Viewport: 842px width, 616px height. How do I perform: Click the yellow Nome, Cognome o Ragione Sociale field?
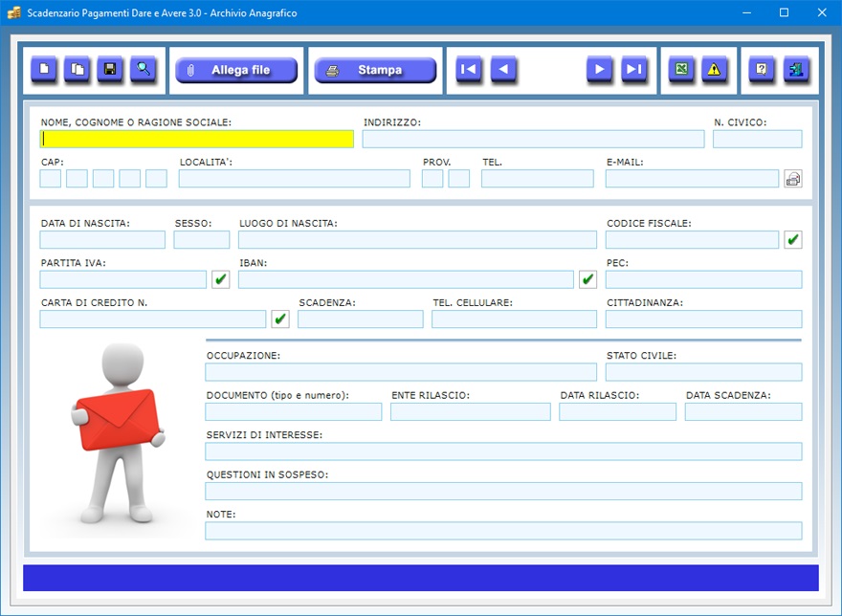pos(196,139)
